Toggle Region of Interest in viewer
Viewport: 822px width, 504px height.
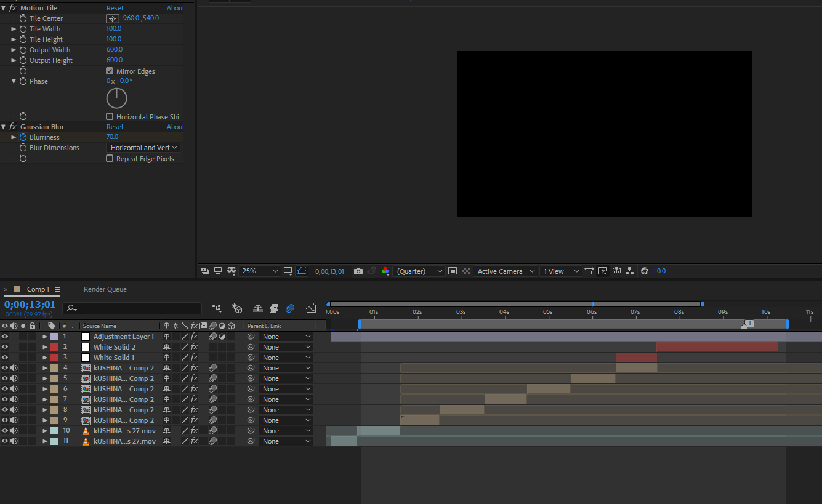click(453, 271)
